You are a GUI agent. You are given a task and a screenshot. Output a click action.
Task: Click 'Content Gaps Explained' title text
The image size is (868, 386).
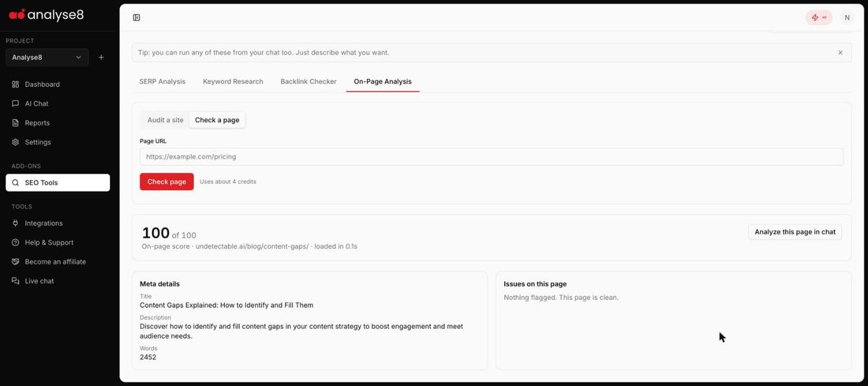click(x=226, y=305)
